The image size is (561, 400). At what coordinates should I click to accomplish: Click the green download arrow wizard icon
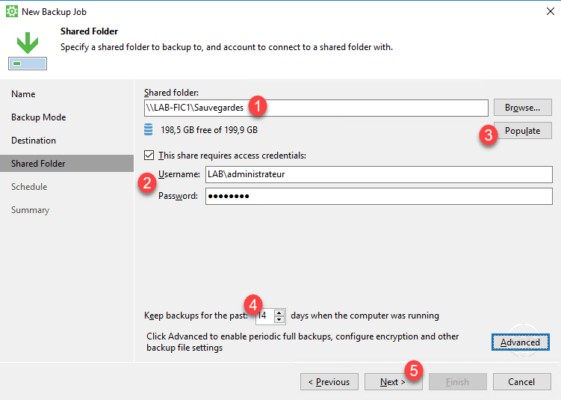tap(28, 51)
